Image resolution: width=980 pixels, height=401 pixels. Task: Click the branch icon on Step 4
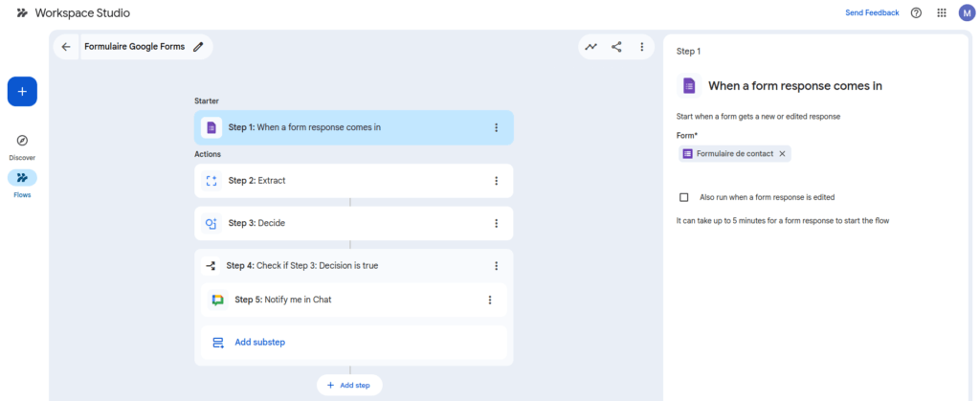click(212, 266)
